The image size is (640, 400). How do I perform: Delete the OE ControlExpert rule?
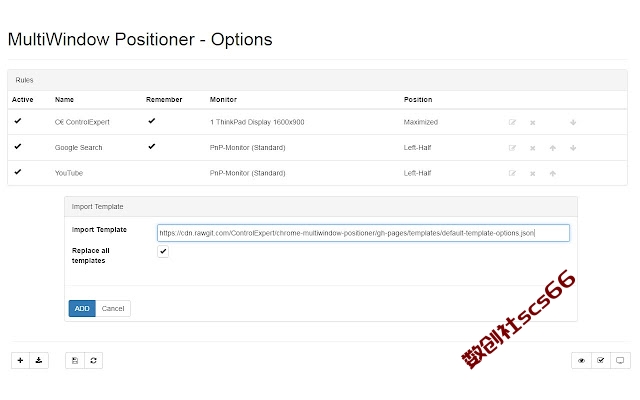pyautogui.click(x=532, y=122)
